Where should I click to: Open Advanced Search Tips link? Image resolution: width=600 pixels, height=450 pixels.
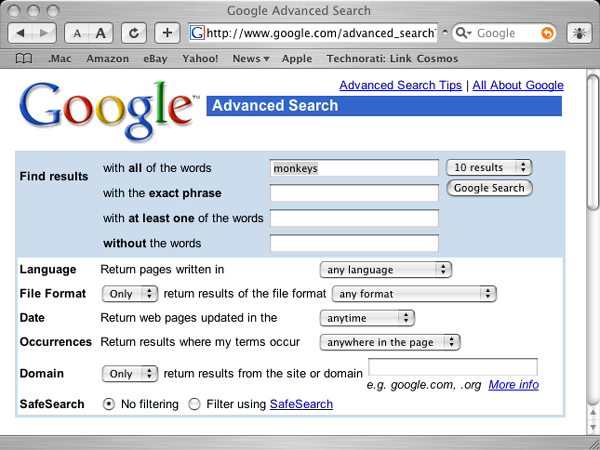pos(400,85)
